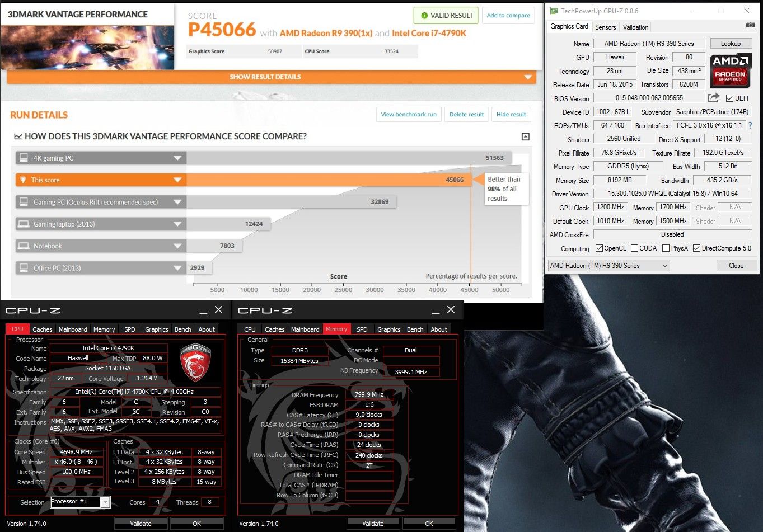Open About tab in right CPU-Z window
The height and width of the screenshot is (532, 763).
[x=439, y=329]
